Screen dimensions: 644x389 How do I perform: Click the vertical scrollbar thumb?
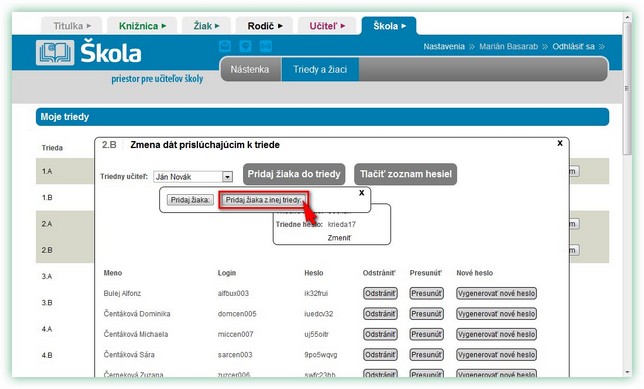click(627, 88)
